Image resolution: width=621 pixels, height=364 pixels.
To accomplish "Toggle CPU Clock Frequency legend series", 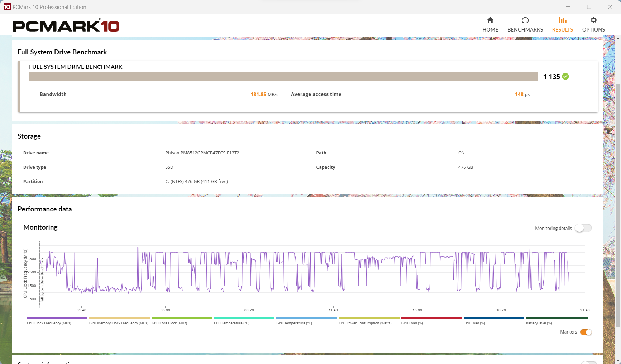I will [57, 321].
